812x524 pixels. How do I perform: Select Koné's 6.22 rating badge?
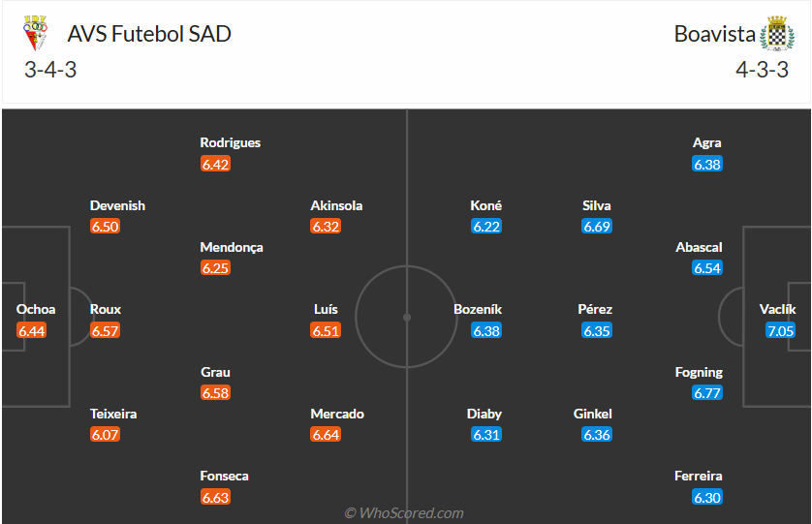click(x=486, y=227)
